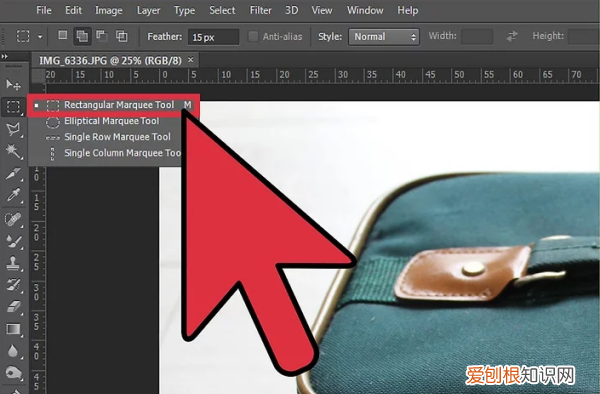Screen dimensions: 600x394
Task: Select the Sponge tool
Action: pyautogui.click(x=13, y=373)
